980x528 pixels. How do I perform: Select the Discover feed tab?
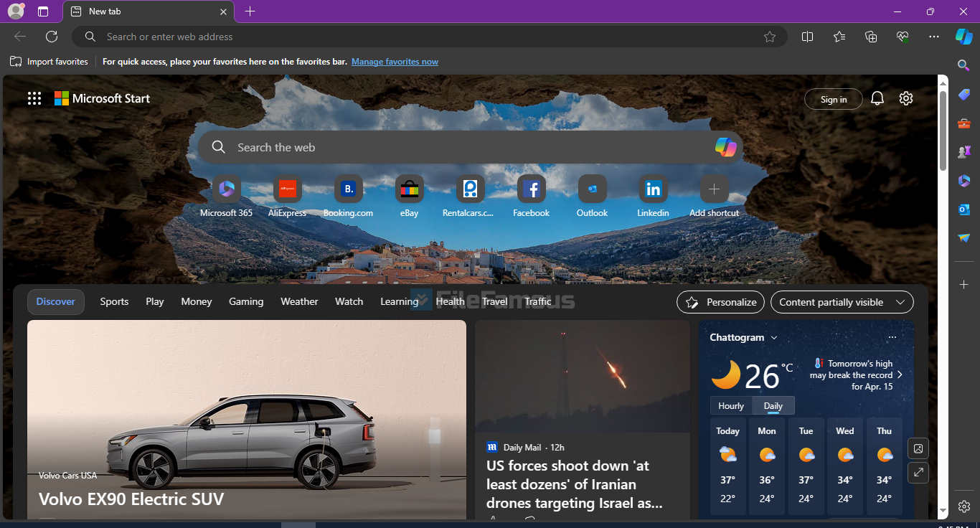(x=56, y=302)
